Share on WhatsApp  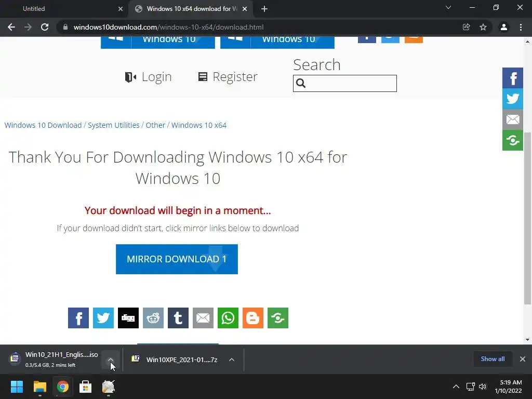click(228, 318)
